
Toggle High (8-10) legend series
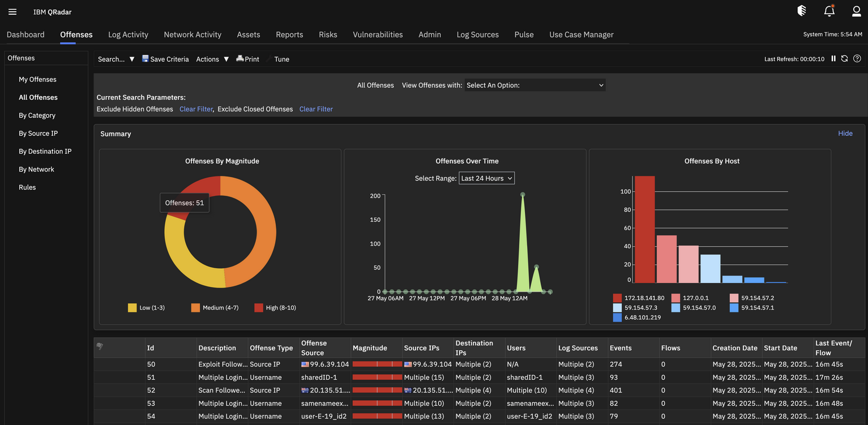(275, 308)
